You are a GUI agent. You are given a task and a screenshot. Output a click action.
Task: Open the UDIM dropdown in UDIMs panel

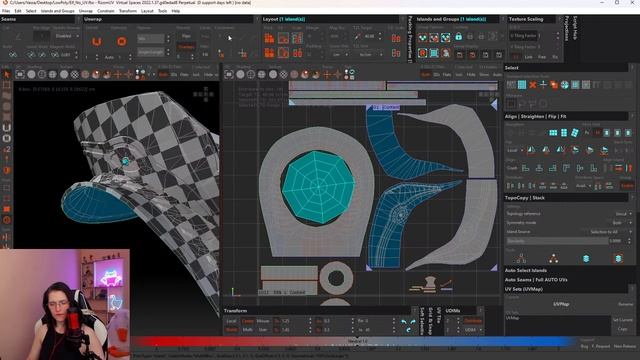pyautogui.click(x=473, y=329)
